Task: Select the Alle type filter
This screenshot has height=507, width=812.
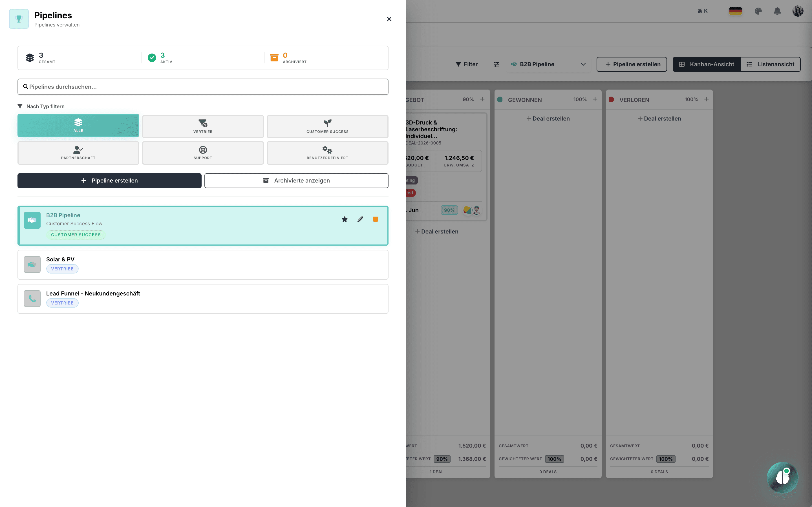Action: pyautogui.click(x=78, y=125)
